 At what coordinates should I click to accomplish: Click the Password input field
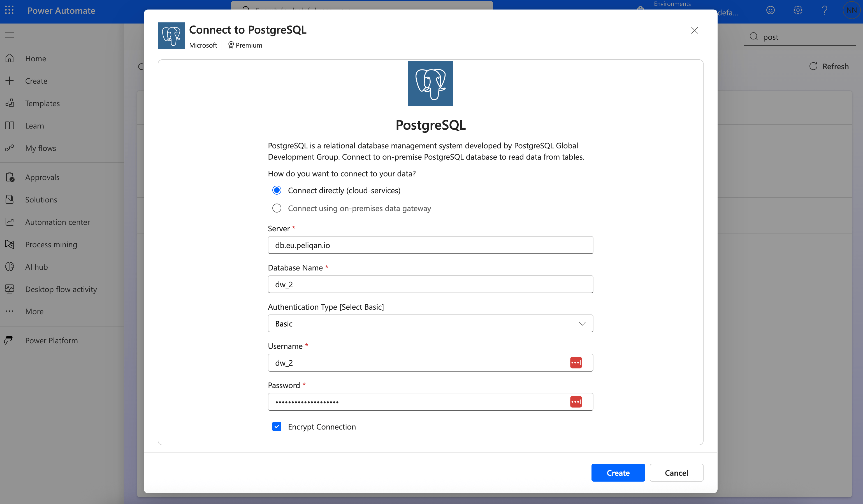pos(430,402)
